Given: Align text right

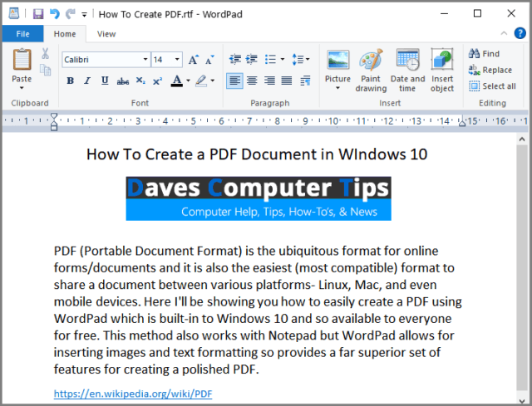Looking at the screenshot, I should [x=269, y=81].
